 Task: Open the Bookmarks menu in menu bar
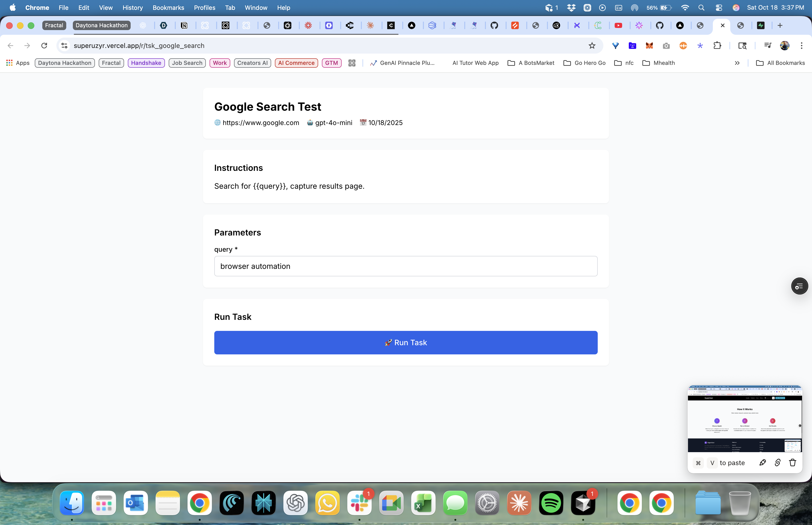(x=168, y=8)
